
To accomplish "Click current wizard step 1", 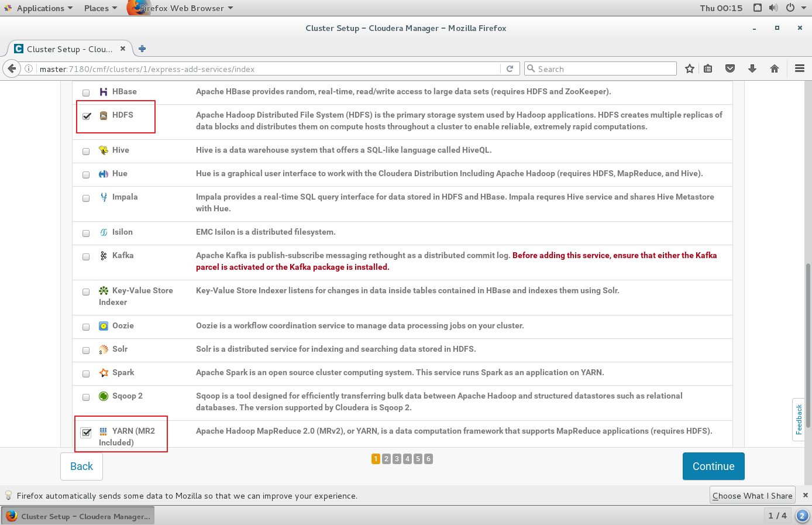I will pos(376,459).
